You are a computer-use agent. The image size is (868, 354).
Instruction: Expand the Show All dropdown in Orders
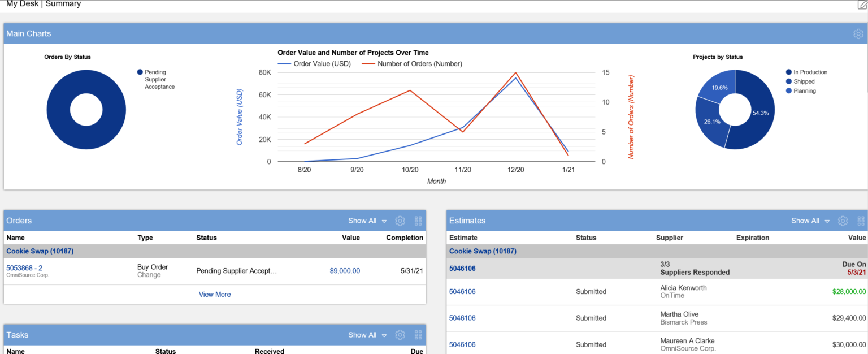(x=367, y=221)
